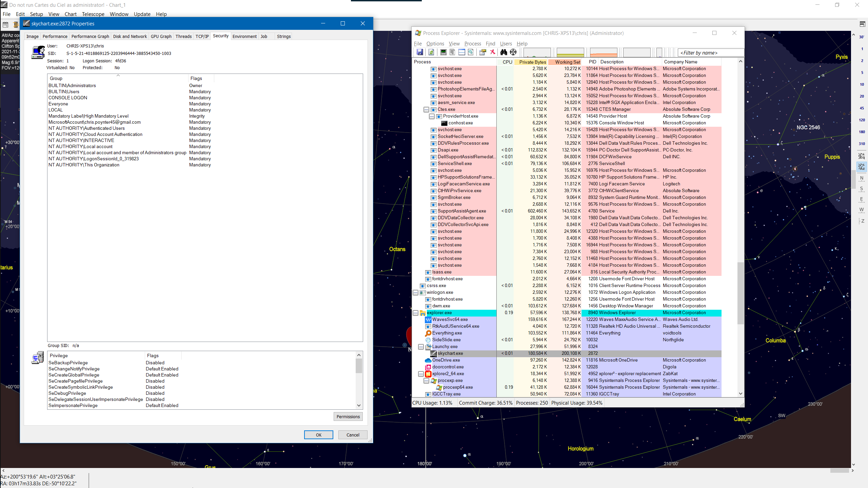The height and width of the screenshot is (488, 868).
Task: Open the Users menu in Process Explorer
Action: click(506, 44)
